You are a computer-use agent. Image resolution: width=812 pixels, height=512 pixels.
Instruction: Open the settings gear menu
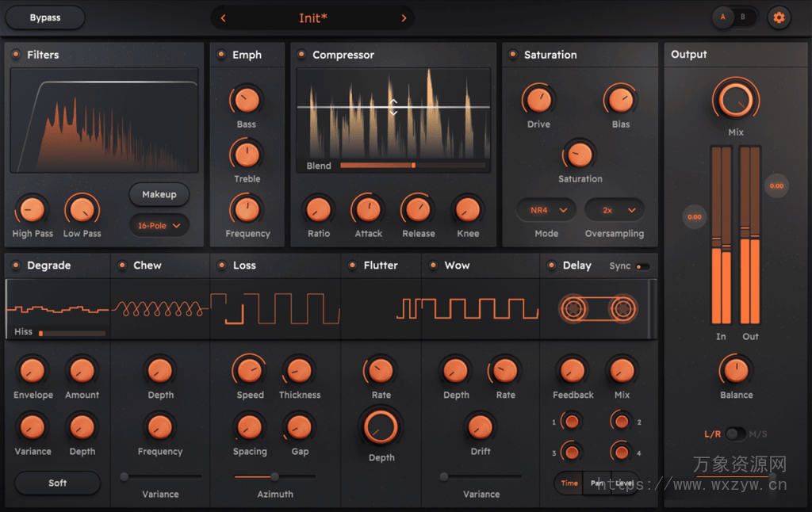(x=778, y=17)
